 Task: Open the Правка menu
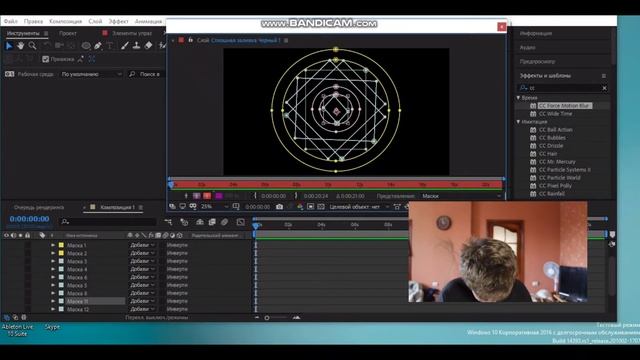[33, 21]
